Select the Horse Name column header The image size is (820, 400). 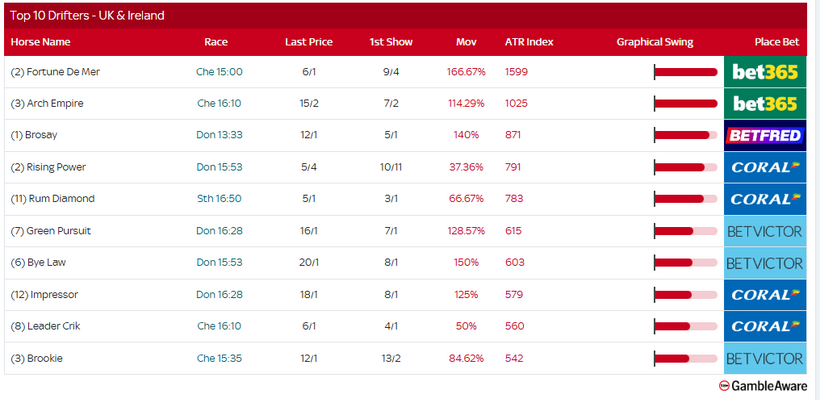point(41,42)
